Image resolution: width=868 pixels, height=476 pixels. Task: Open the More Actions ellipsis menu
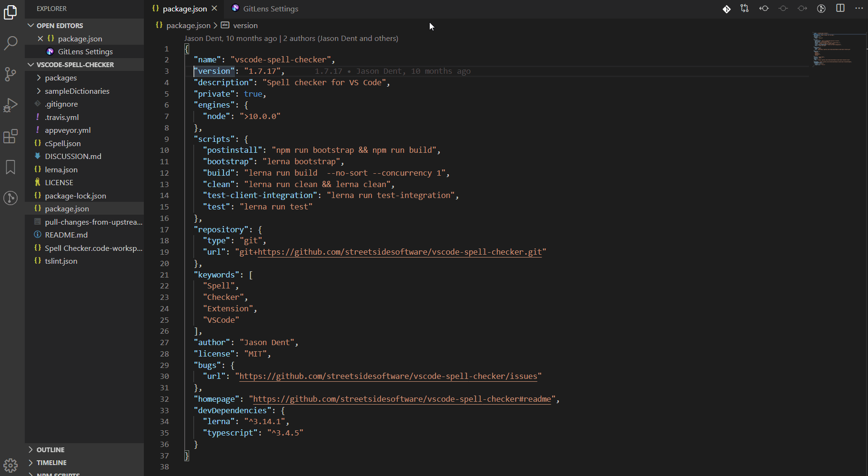(859, 9)
